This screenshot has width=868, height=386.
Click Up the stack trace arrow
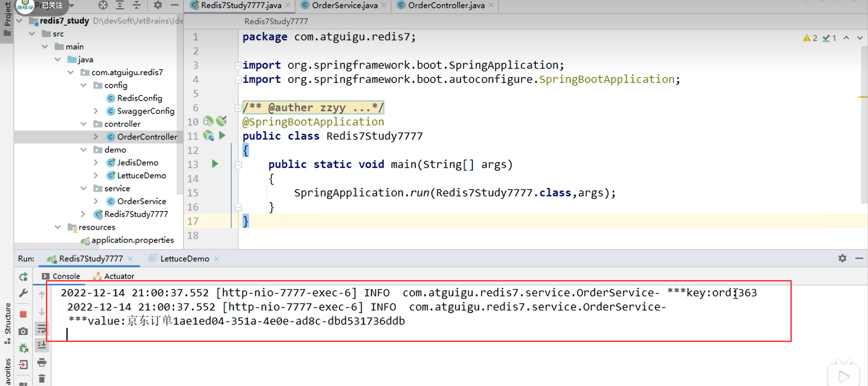42,295
